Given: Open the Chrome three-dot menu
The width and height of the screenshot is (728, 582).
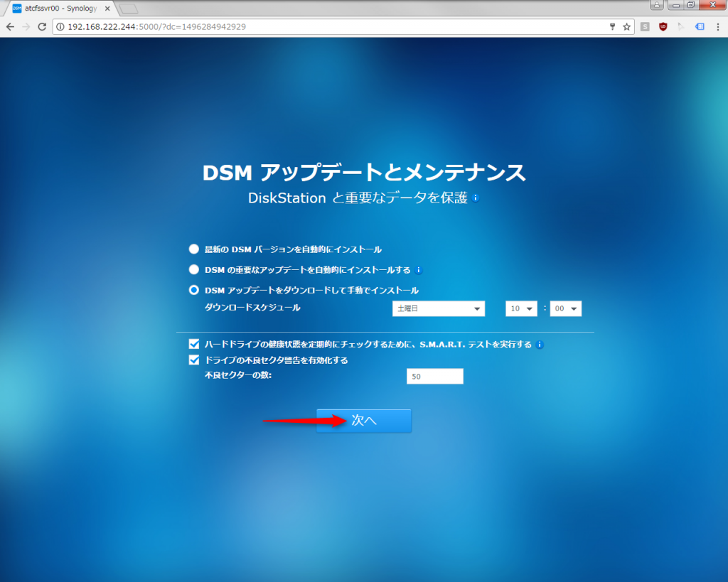Looking at the screenshot, I should 717,26.
